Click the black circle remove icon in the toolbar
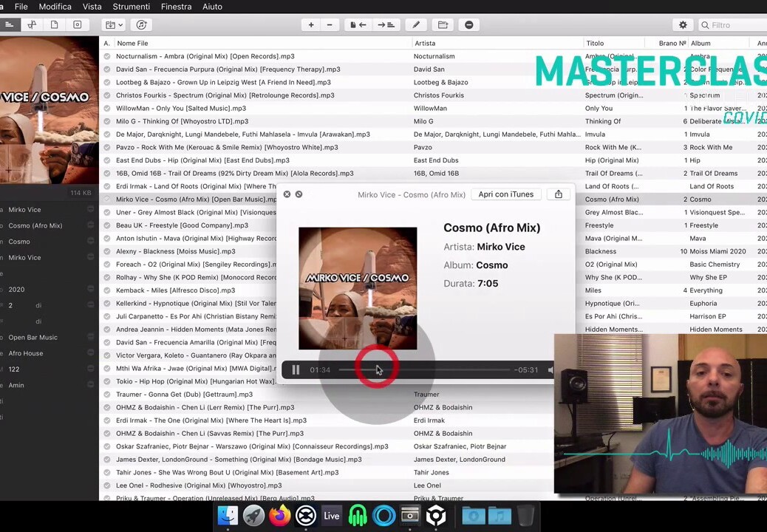Viewport: 767px width, 532px height. coord(468,24)
